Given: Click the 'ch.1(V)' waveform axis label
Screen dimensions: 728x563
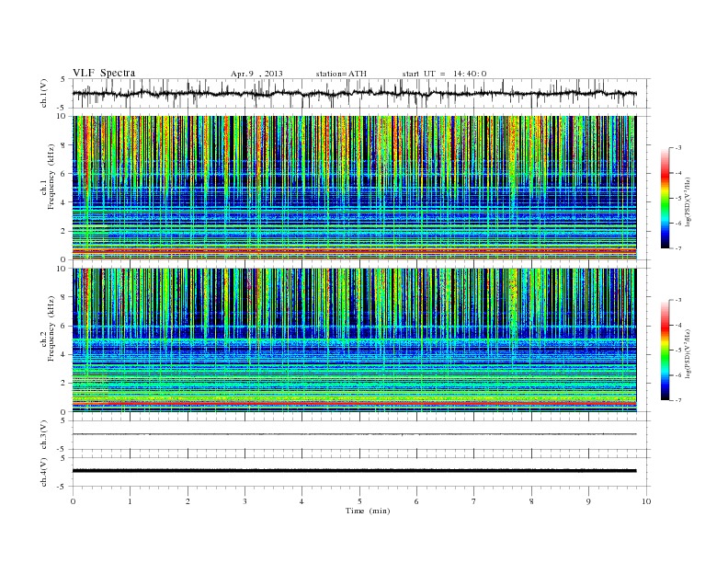Looking at the screenshot, I should coord(44,93).
